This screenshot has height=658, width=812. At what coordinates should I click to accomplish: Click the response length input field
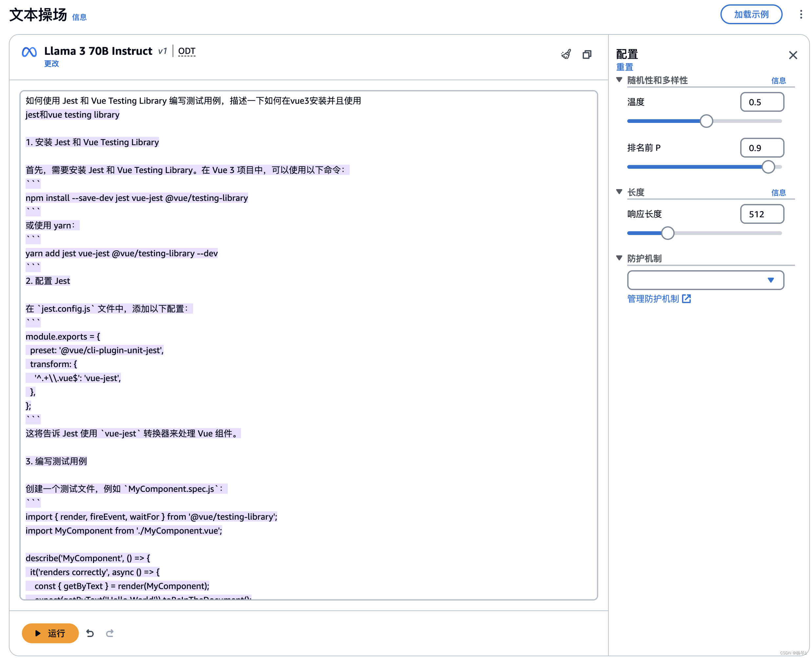pos(762,214)
